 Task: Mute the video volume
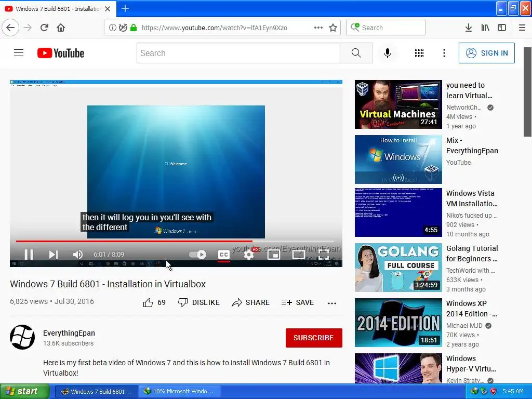point(78,255)
